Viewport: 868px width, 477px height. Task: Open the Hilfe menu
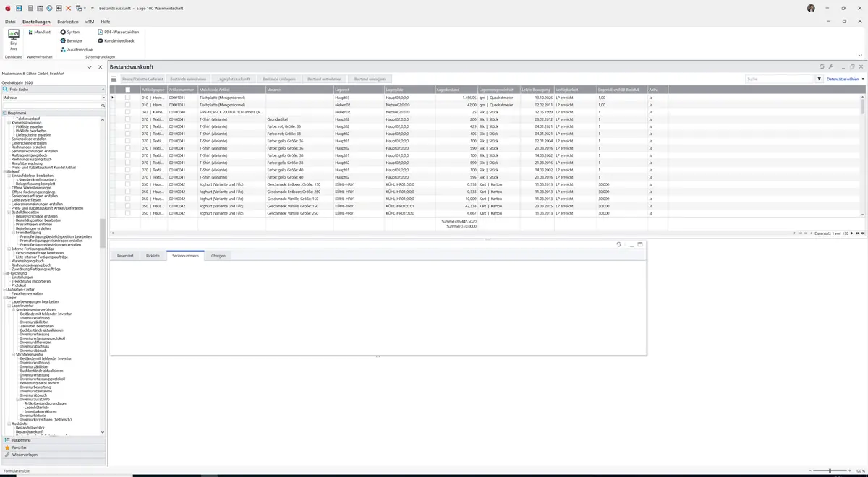point(106,22)
